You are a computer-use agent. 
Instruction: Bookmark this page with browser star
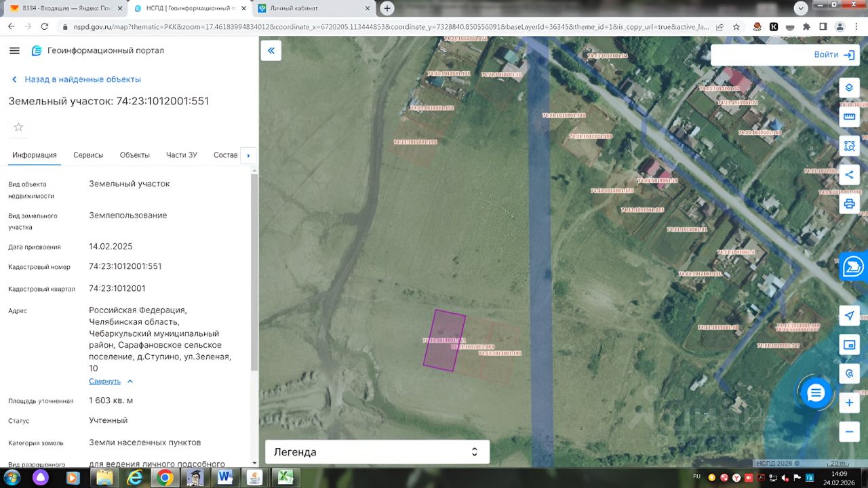pyautogui.click(x=736, y=26)
